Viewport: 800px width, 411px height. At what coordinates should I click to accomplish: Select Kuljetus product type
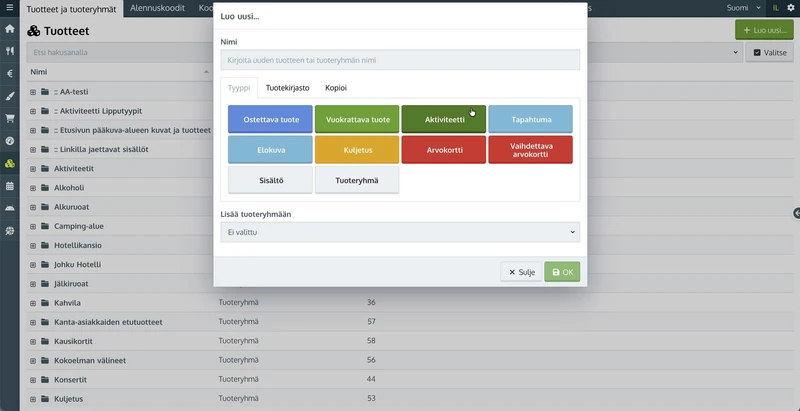tap(357, 150)
